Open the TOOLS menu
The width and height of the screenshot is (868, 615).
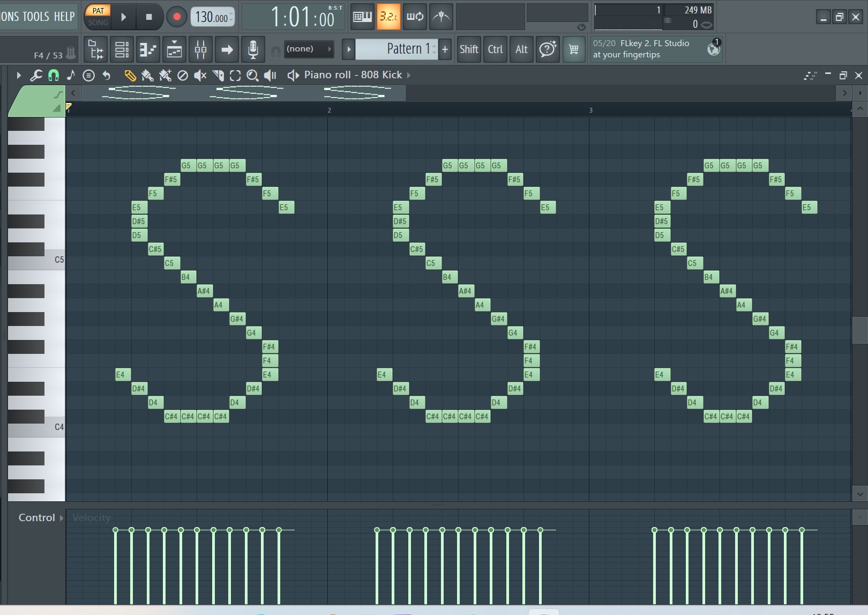tap(36, 17)
